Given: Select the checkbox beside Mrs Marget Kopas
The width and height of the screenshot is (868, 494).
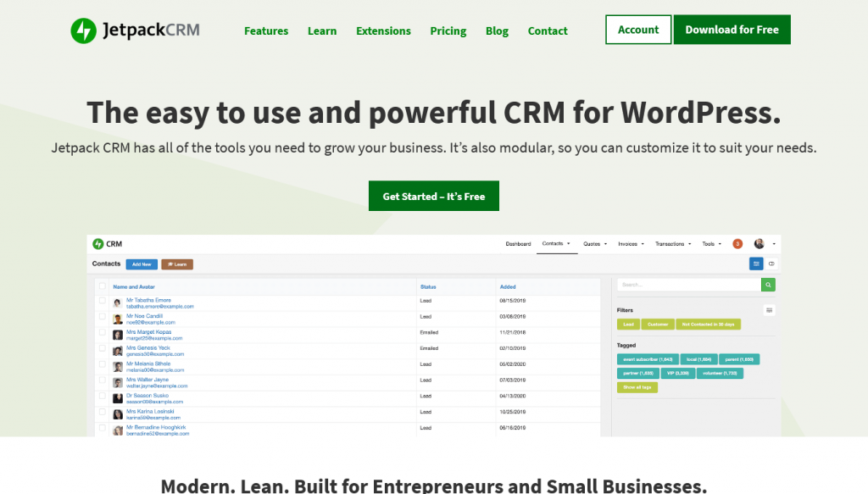Looking at the screenshot, I should point(103,332).
